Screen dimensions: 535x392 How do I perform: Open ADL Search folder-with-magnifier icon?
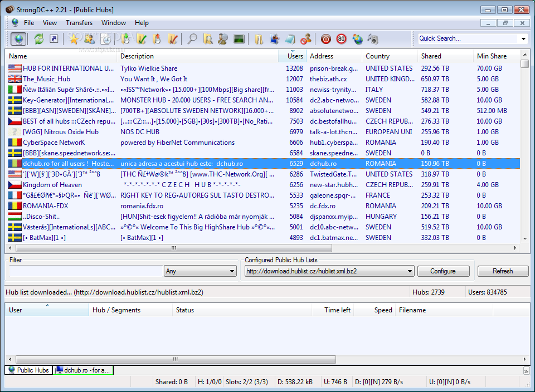click(208, 39)
